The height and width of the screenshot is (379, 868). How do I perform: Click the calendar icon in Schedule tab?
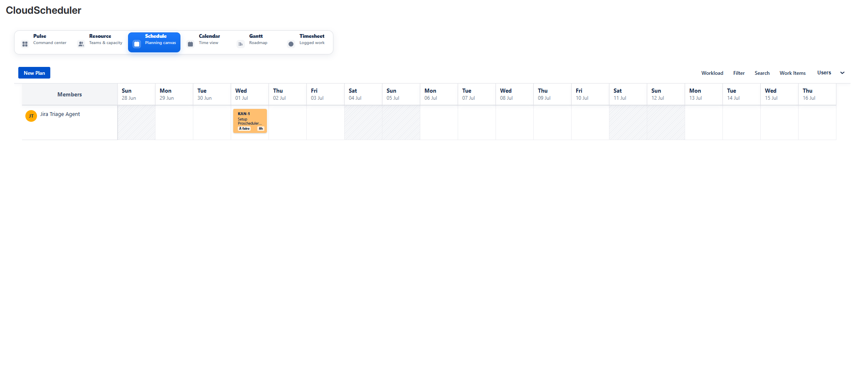[137, 44]
